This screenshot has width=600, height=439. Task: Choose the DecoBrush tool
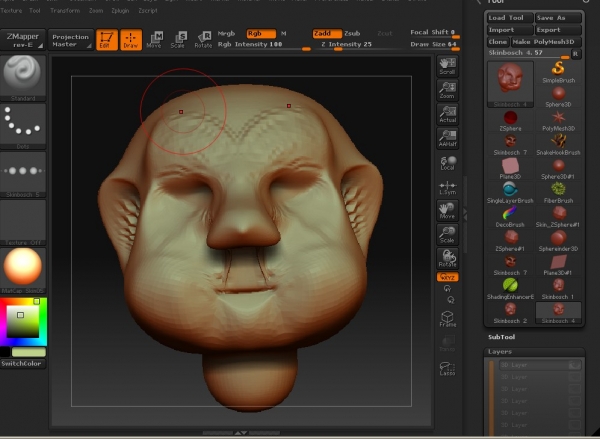510,217
